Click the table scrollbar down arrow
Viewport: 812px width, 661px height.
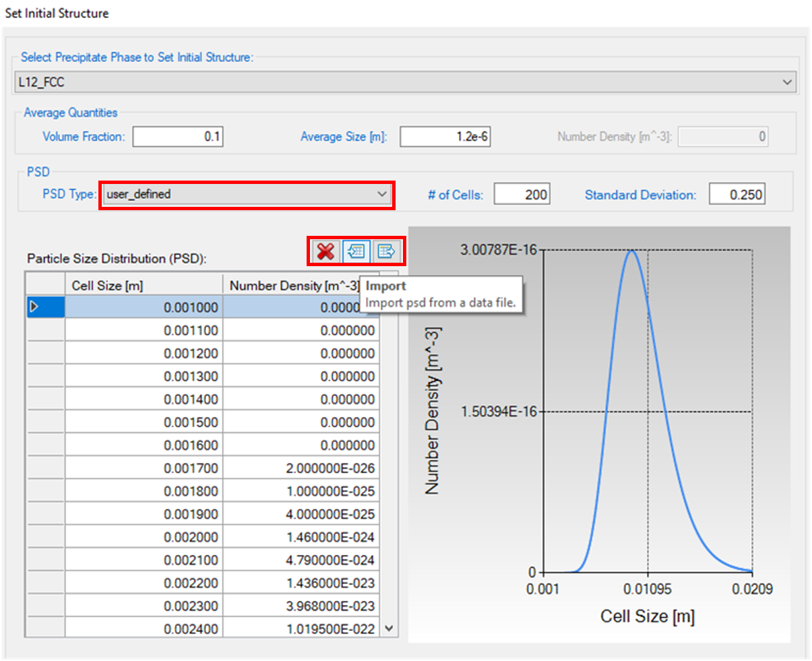coord(389,629)
